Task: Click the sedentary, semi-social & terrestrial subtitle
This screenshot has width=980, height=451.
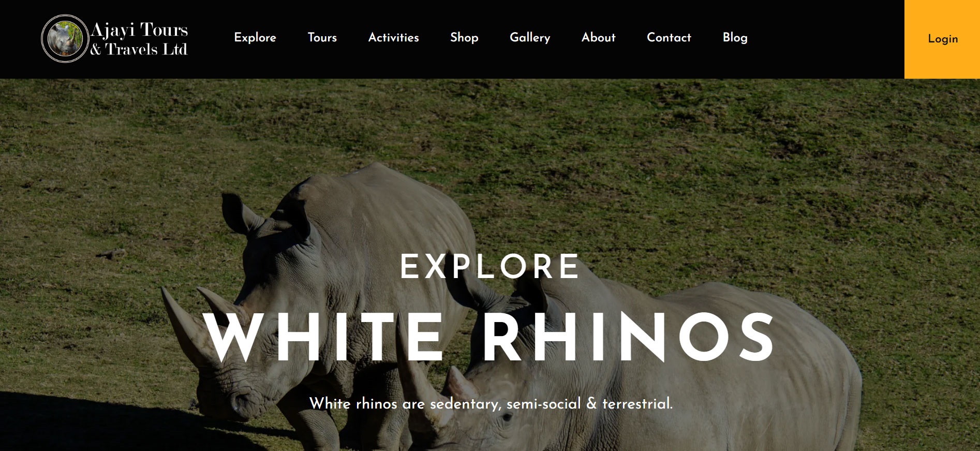Action: (x=491, y=403)
